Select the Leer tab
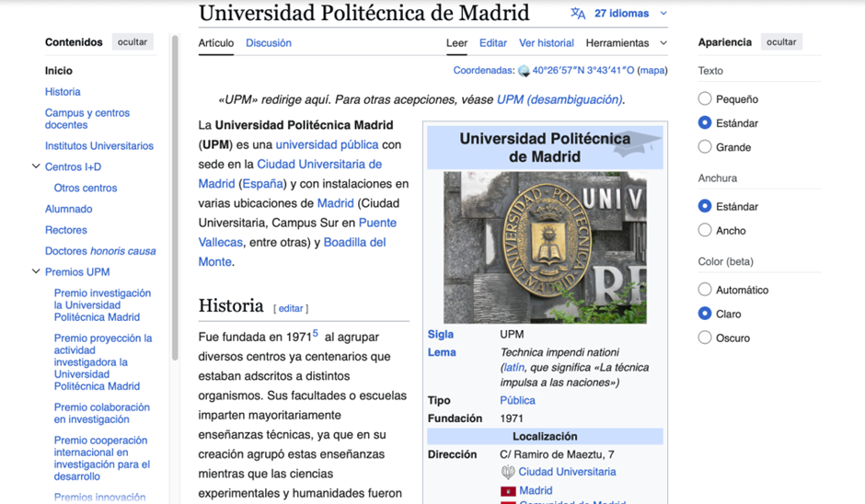The width and height of the screenshot is (865, 504). click(456, 43)
